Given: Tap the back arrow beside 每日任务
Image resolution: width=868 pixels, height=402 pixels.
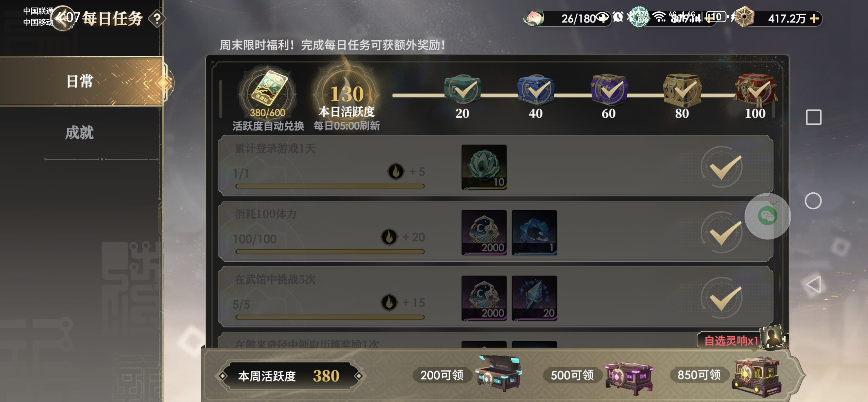Looking at the screenshot, I should pos(62,18).
